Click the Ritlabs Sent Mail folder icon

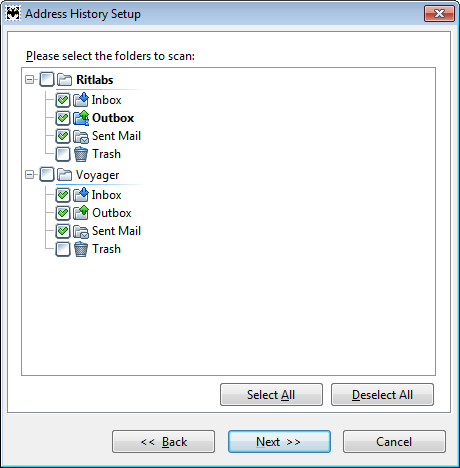81,136
